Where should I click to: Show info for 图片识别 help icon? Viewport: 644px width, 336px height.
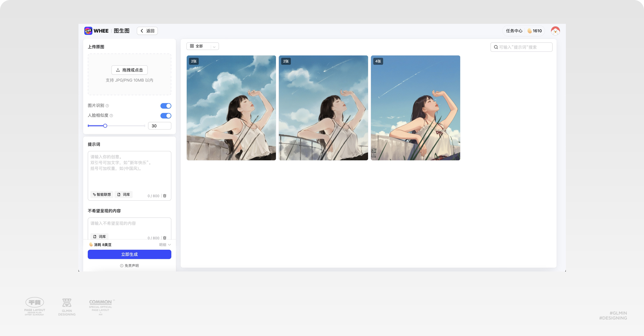107,106
